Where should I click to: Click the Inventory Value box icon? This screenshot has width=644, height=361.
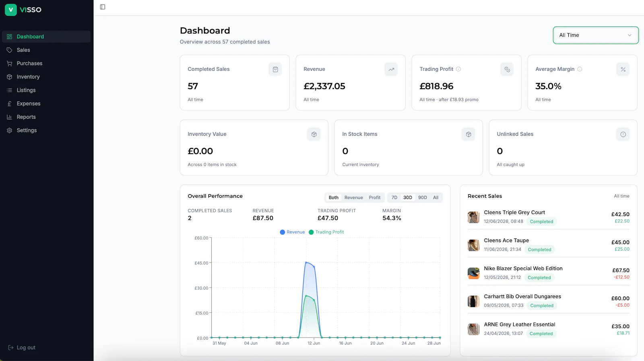[x=314, y=134]
